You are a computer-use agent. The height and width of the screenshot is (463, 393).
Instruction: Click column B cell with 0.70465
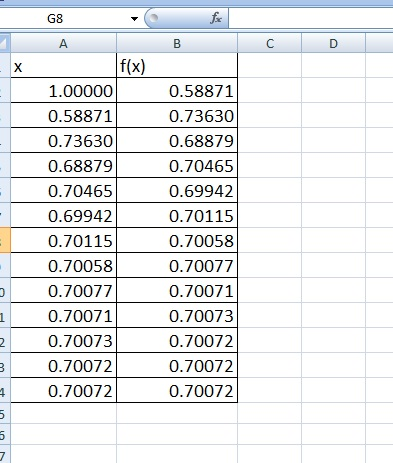pyautogui.click(x=177, y=165)
